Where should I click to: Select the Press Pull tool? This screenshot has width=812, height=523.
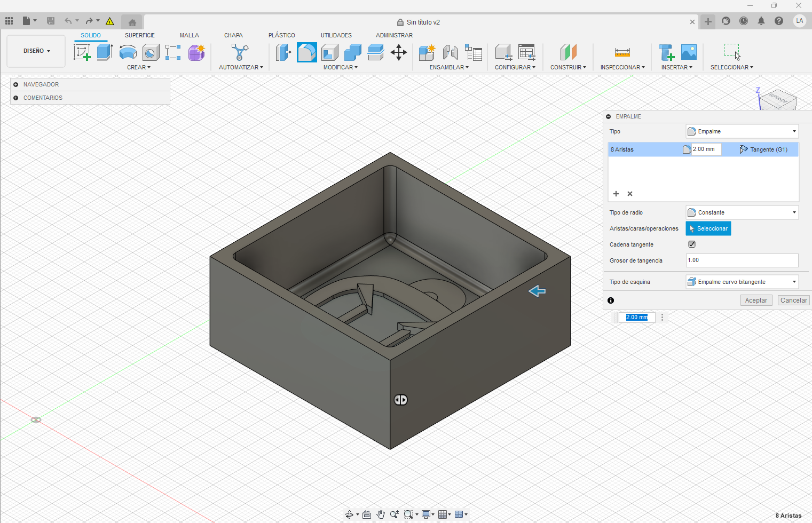pyautogui.click(x=283, y=52)
